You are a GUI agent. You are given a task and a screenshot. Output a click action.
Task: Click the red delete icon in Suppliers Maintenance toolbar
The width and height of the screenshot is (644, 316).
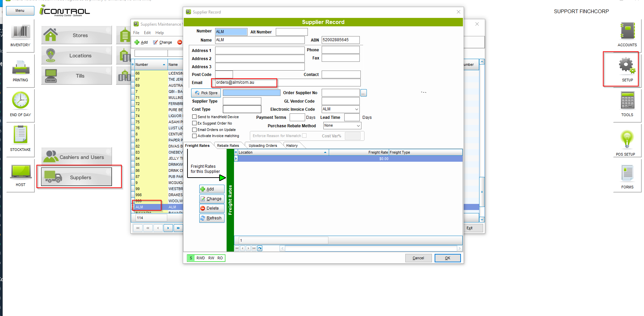pyautogui.click(x=180, y=42)
